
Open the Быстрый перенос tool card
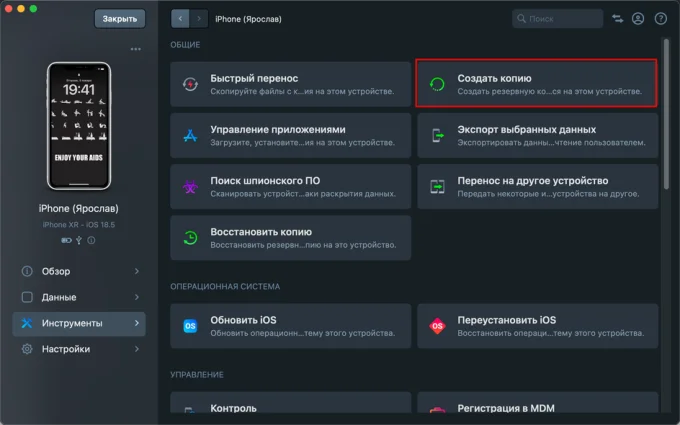(x=291, y=84)
